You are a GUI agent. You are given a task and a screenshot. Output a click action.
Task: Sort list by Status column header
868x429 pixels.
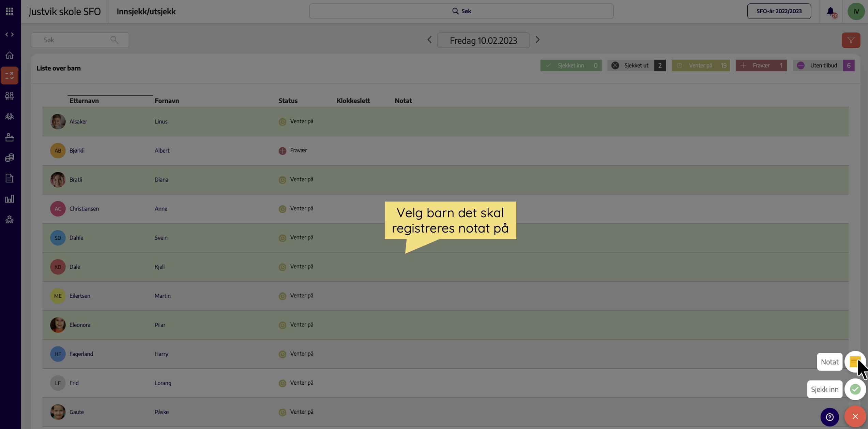tap(288, 101)
